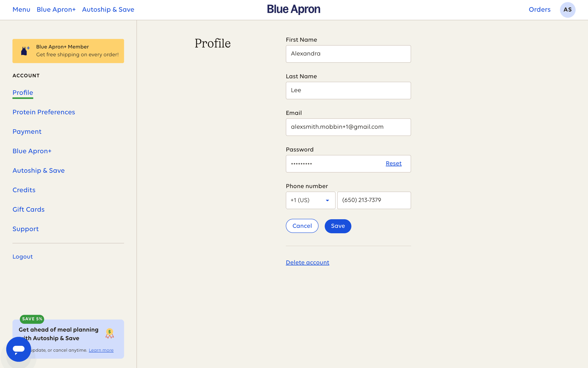This screenshot has width=588, height=368.
Task: Open the chat support bubble icon
Action: pyautogui.click(x=18, y=349)
